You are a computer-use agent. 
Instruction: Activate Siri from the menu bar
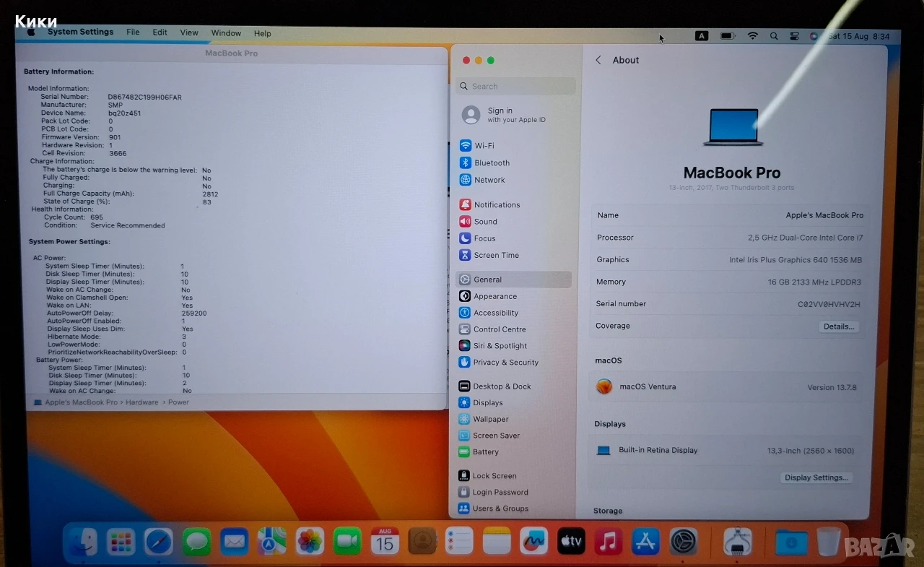[x=814, y=36]
